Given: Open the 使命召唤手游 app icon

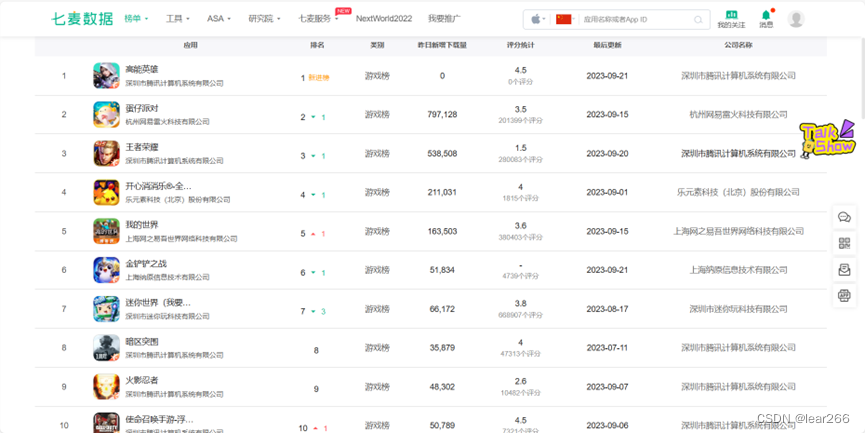Looking at the screenshot, I should [106, 423].
